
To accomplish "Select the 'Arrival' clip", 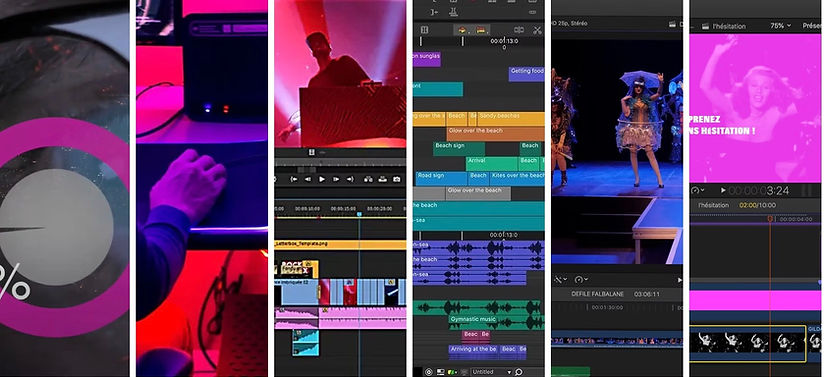I will (491, 164).
